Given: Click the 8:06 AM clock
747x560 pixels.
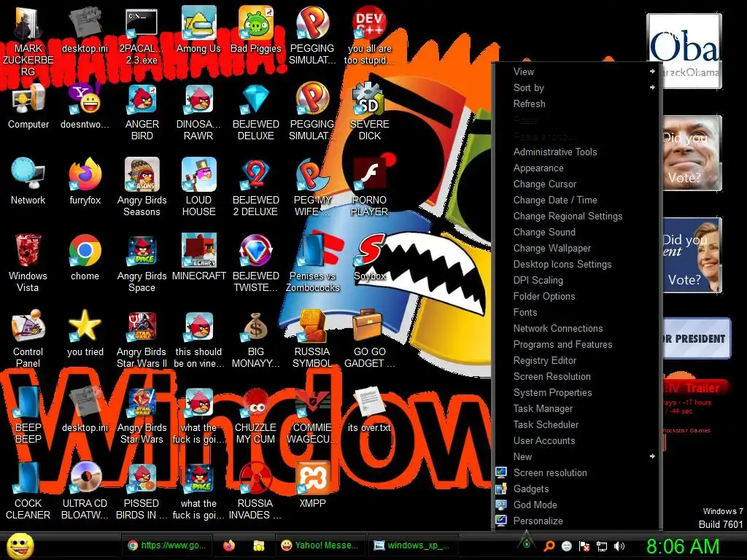Looking at the screenshot, I should [x=683, y=546].
